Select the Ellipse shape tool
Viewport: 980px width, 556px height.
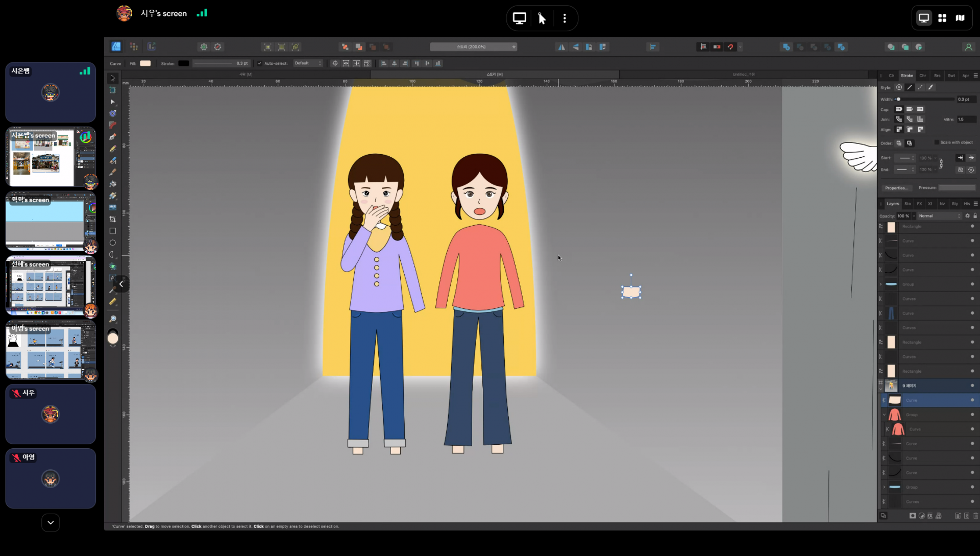112,243
